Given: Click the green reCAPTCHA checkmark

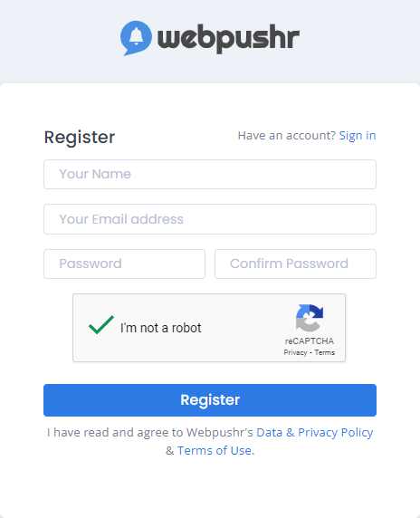Looking at the screenshot, I should [101, 325].
